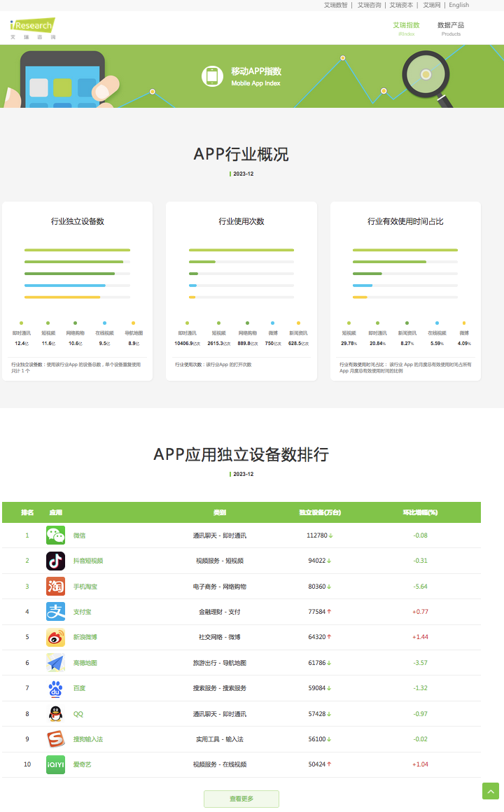504x812 pixels.
Task: Click the 查看更多 view more button
Action: point(241,799)
